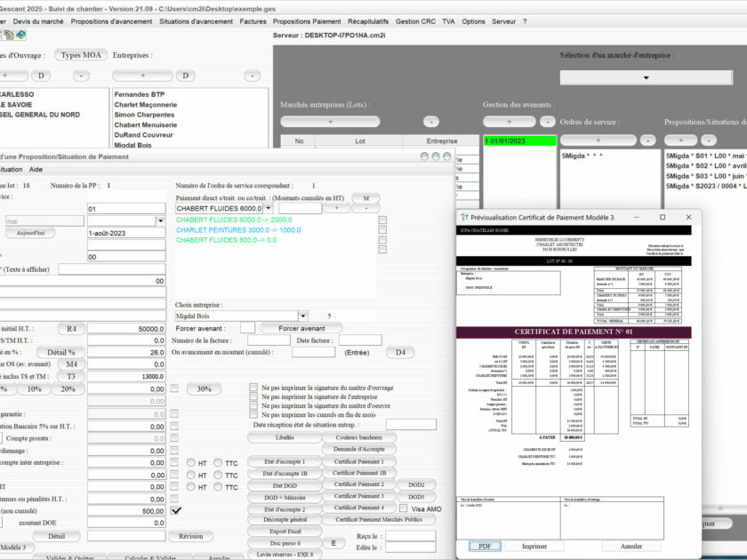Viewport: 747px width, 560px height.
Task: Open the Sélection d'un marché d'entreprise dropdown
Action: click(x=646, y=77)
